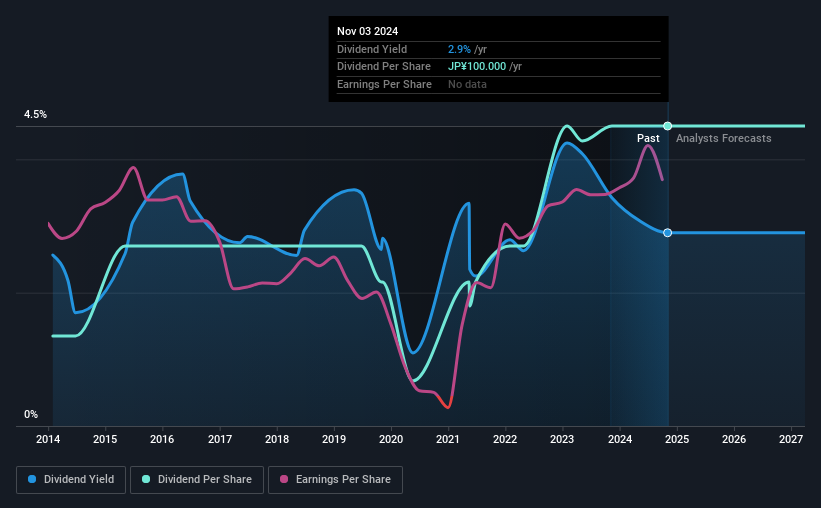821x508 pixels.
Task: Click the 2018 x-axis label
Action: 277,439
